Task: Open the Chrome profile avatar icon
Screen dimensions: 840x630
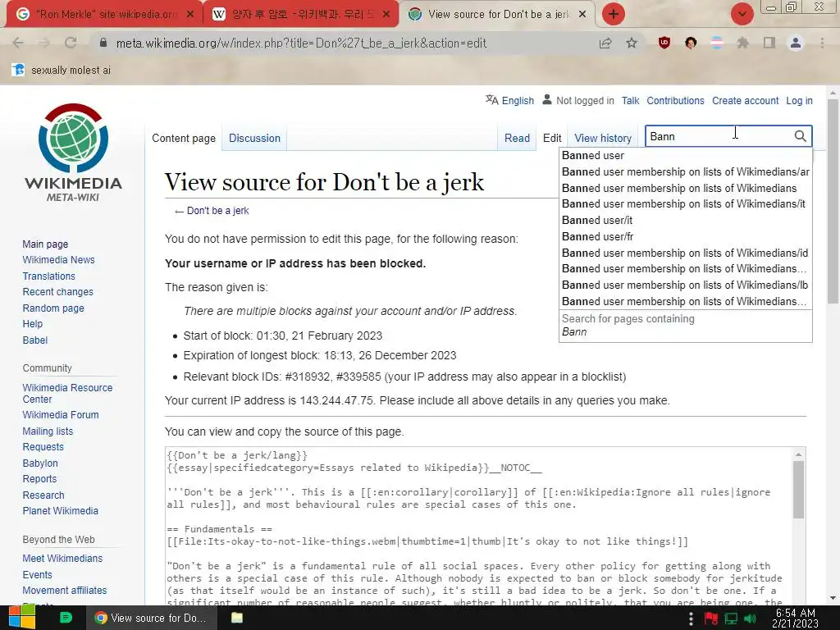Action: [796, 43]
